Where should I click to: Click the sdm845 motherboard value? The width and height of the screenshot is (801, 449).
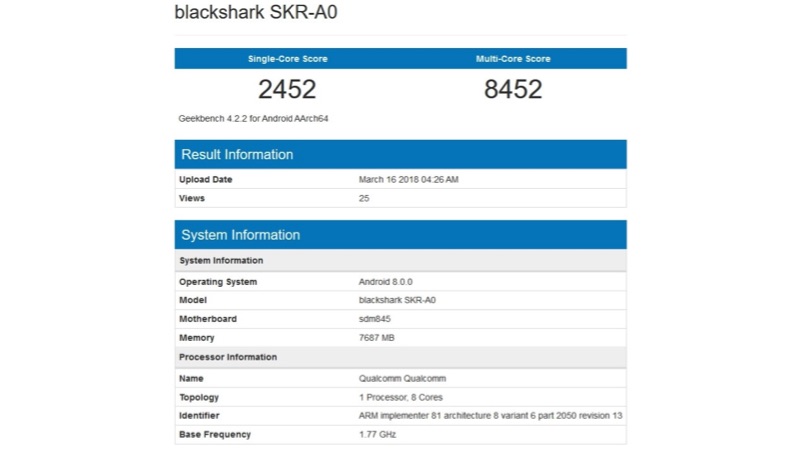[374, 319]
